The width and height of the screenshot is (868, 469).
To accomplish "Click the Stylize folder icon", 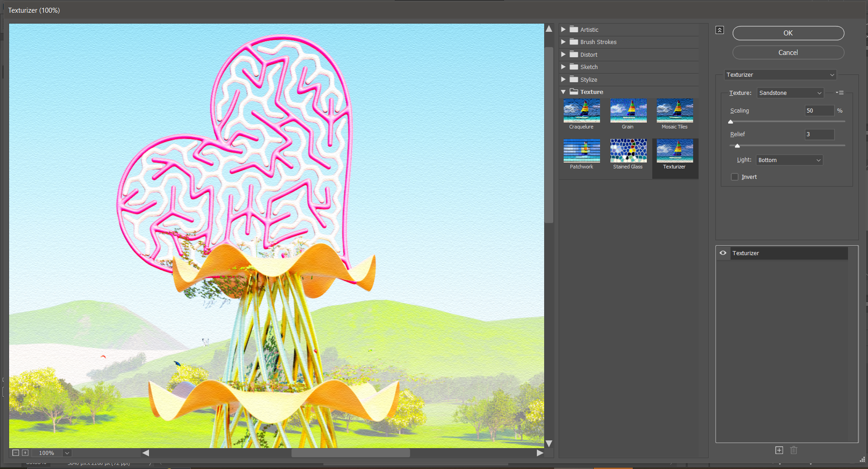I will [574, 79].
